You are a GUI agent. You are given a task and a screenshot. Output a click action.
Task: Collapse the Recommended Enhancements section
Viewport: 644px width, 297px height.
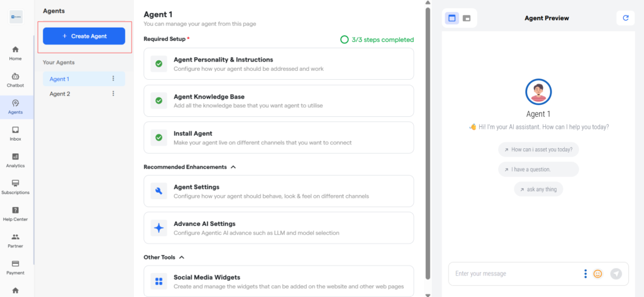click(x=233, y=167)
